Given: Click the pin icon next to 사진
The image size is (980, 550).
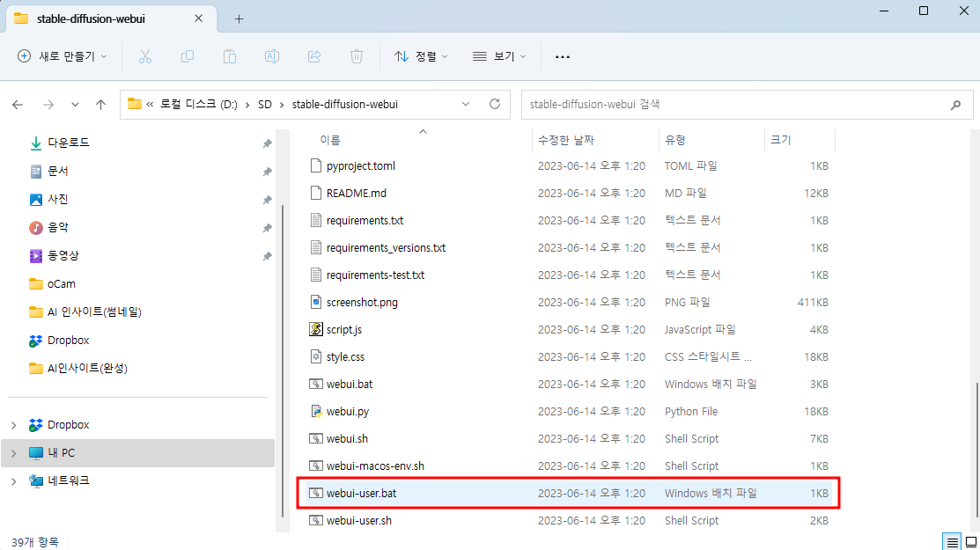Looking at the screenshot, I should point(267,200).
